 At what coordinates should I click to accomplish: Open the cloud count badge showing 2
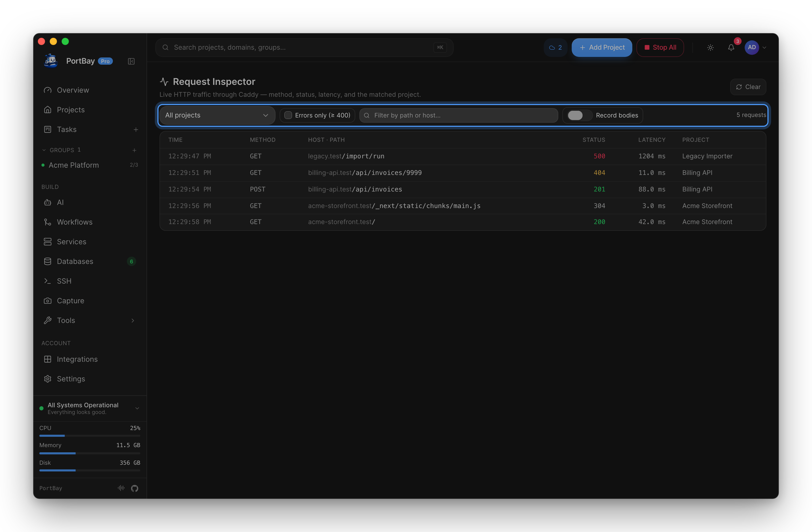tap(555, 47)
